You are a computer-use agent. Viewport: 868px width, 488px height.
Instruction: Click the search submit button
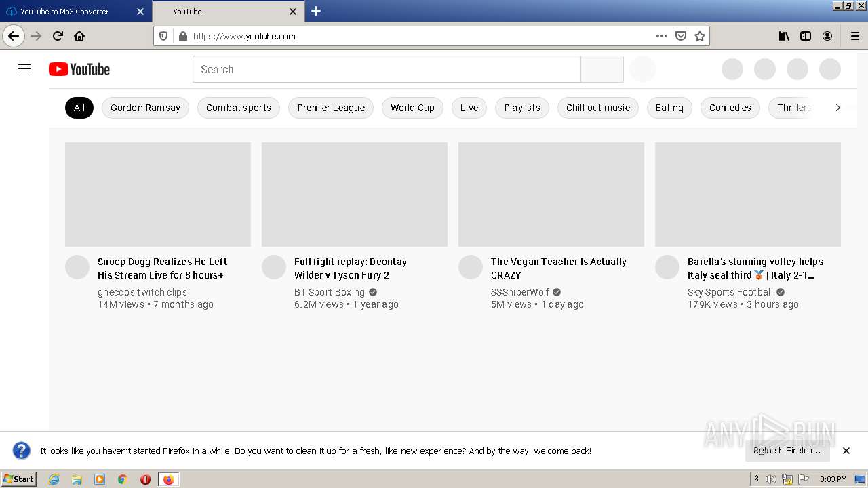[602, 69]
